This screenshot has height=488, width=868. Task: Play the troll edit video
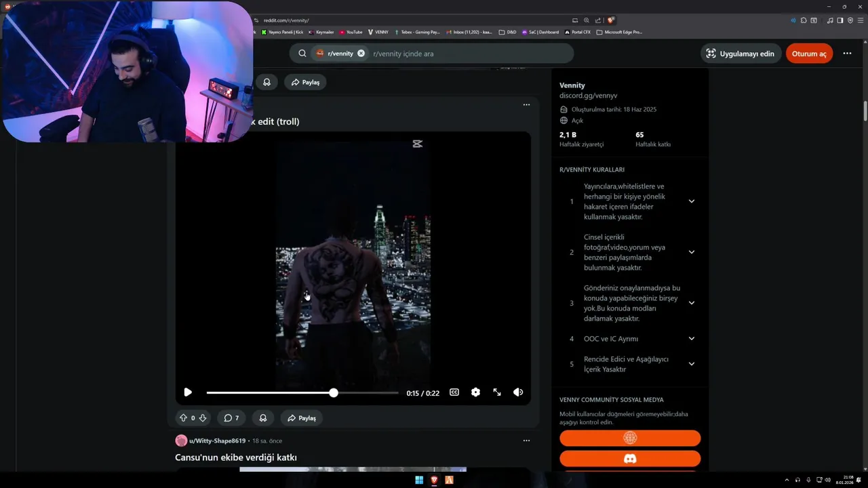[188, 392]
